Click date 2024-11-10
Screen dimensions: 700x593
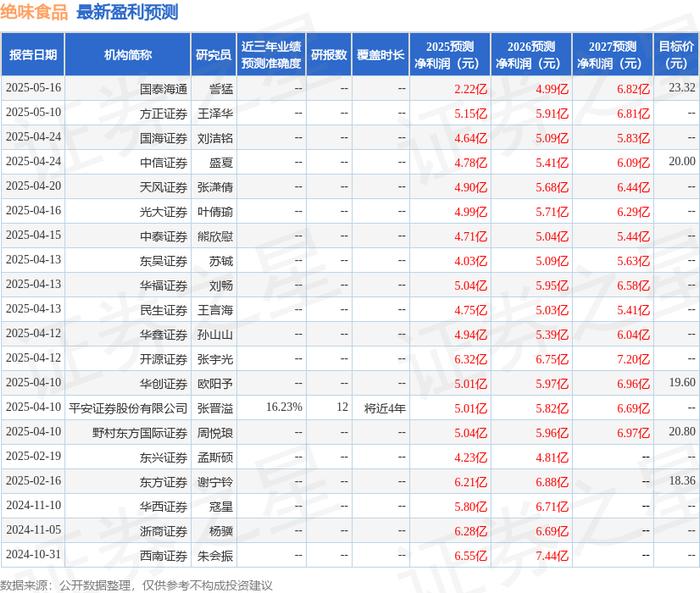pyautogui.click(x=33, y=505)
